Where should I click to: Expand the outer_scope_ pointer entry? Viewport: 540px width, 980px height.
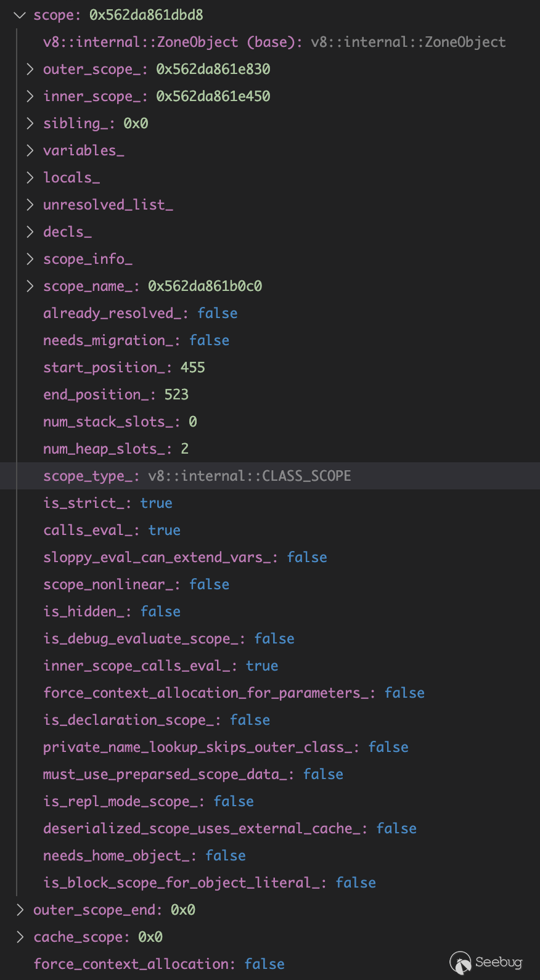tap(30, 69)
